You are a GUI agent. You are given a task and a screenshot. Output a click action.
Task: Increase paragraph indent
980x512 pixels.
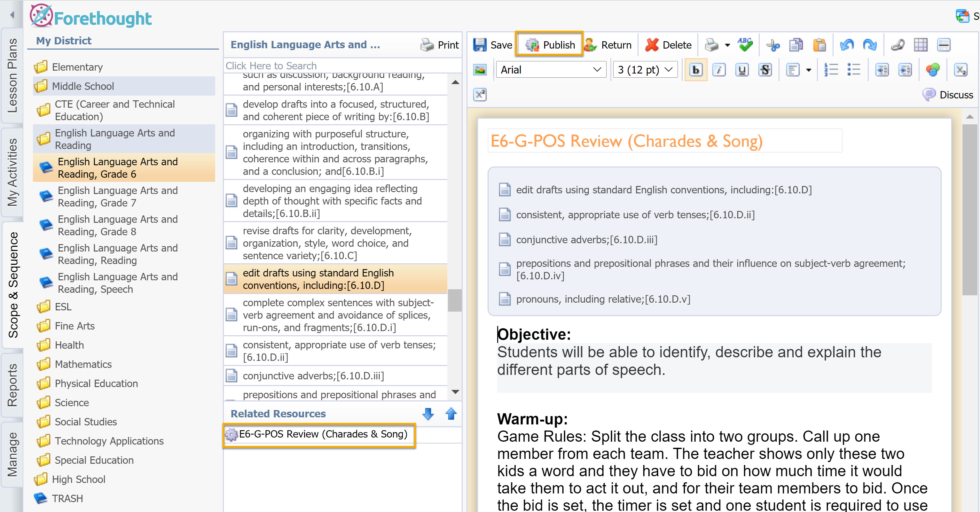[905, 70]
